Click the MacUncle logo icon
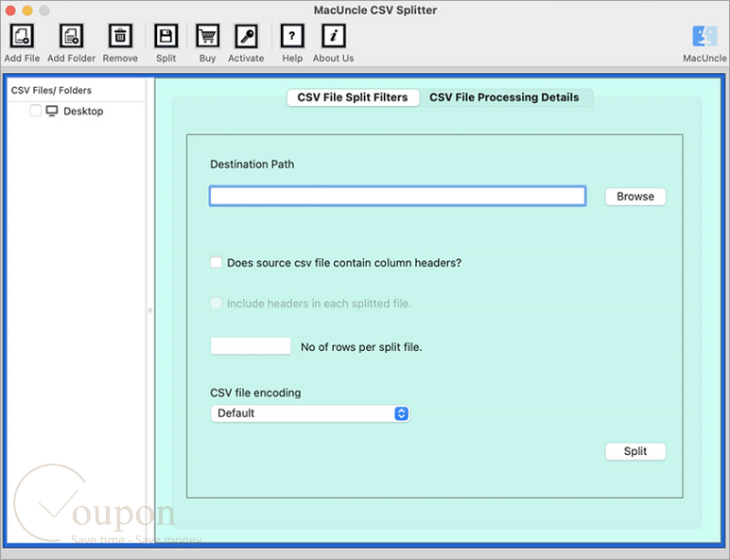This screenshot has width=730, height=560. coord(704,36)
